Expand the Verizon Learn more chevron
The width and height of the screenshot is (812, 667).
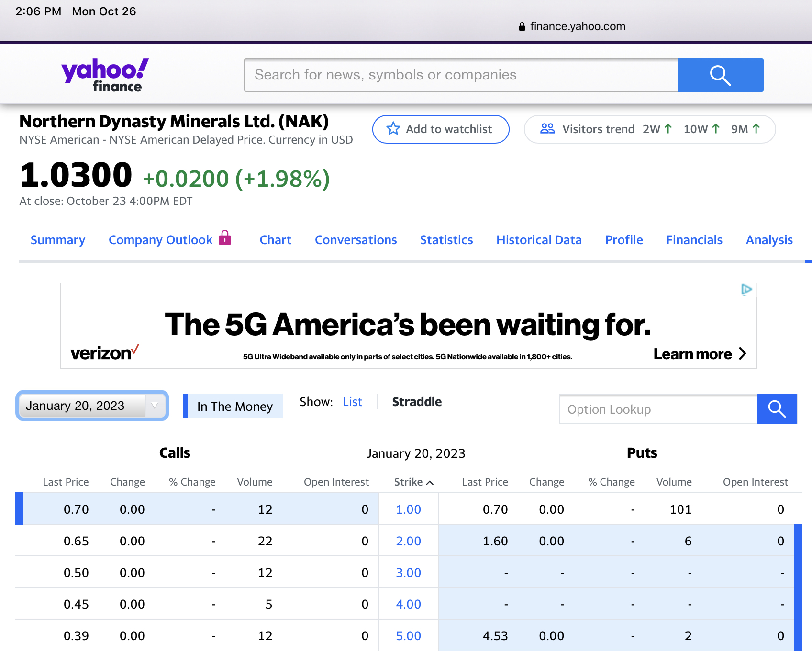[x=742, y=354]
